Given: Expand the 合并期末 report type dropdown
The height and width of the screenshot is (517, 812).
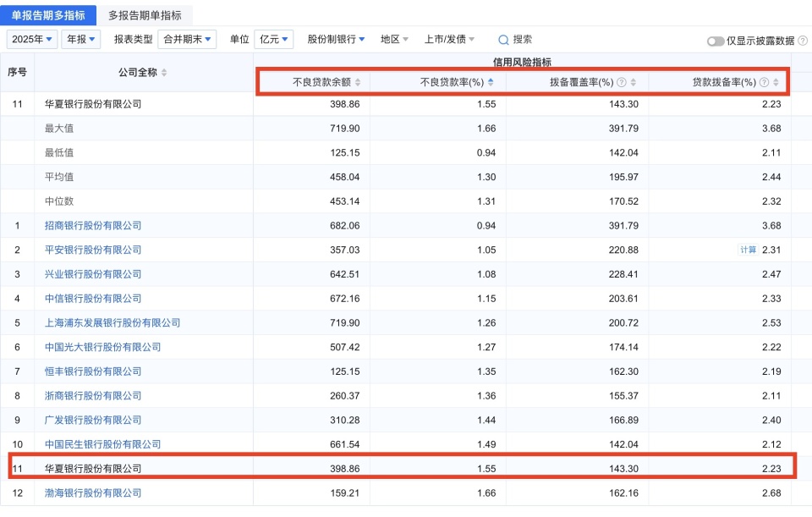Looking at the screenshot, I should pyautogui.click(x=187, y=40).
